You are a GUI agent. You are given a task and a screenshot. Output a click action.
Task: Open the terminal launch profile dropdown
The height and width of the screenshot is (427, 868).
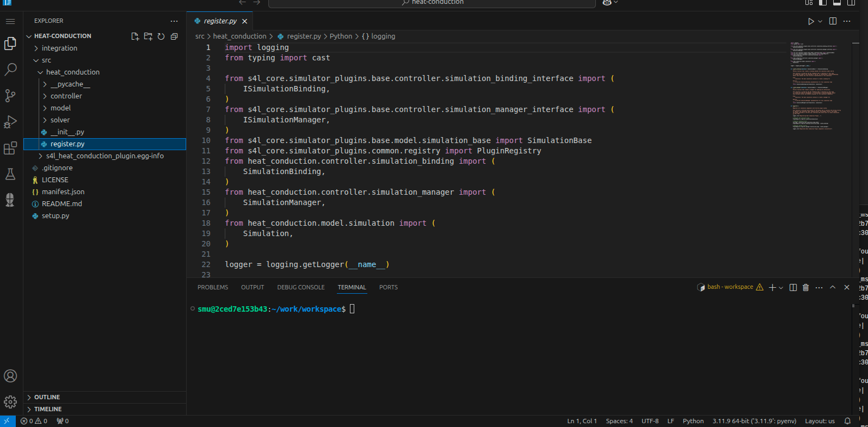781,287
